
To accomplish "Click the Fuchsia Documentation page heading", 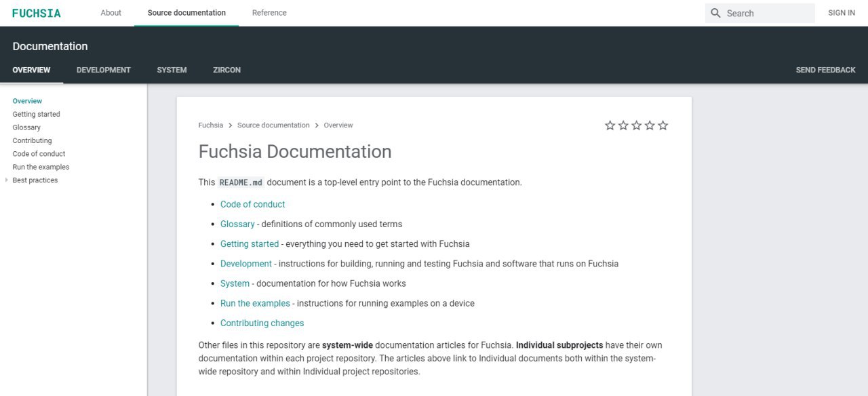I will pos(295,151).
